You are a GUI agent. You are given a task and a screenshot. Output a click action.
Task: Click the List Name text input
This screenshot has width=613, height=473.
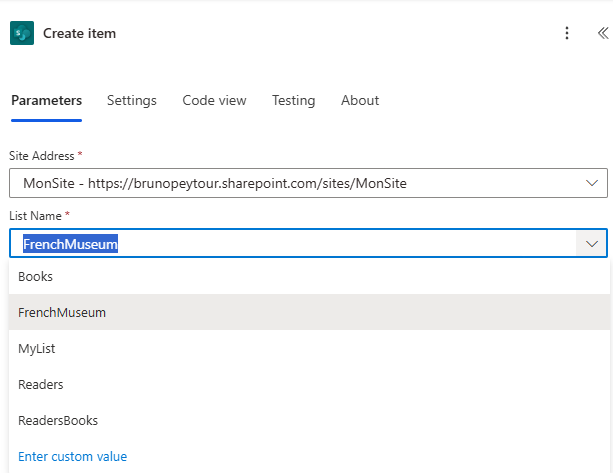[290, 244]
